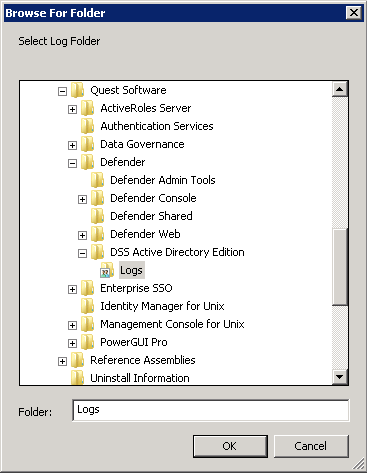
Task: Click the Enterprise SSO folder icon
Action: pos(87,288)
